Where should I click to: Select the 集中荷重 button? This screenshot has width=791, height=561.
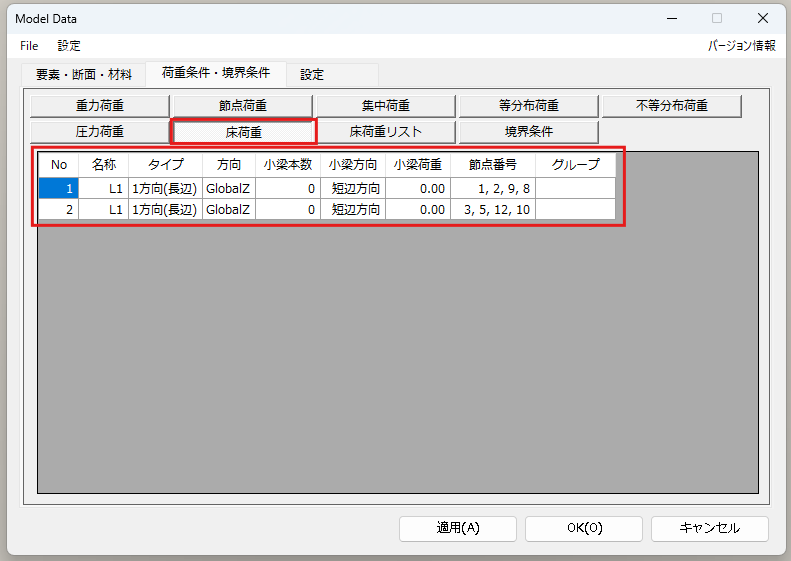point(386,106)
